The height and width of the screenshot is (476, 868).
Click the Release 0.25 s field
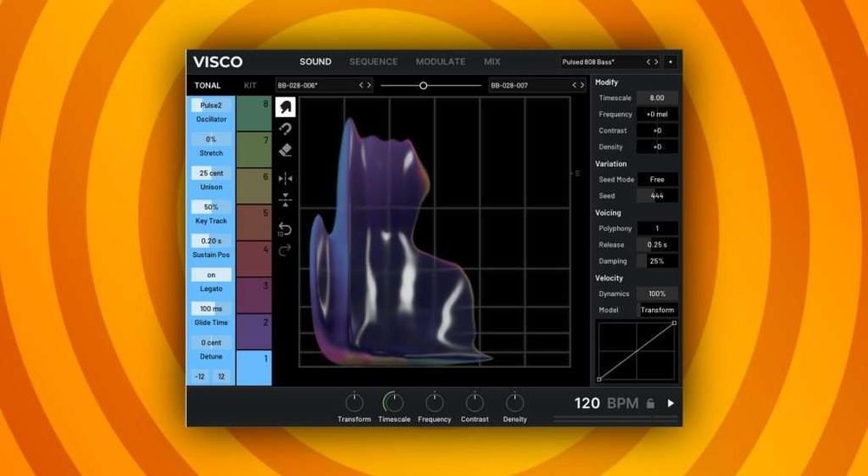[x=657, y=245]
